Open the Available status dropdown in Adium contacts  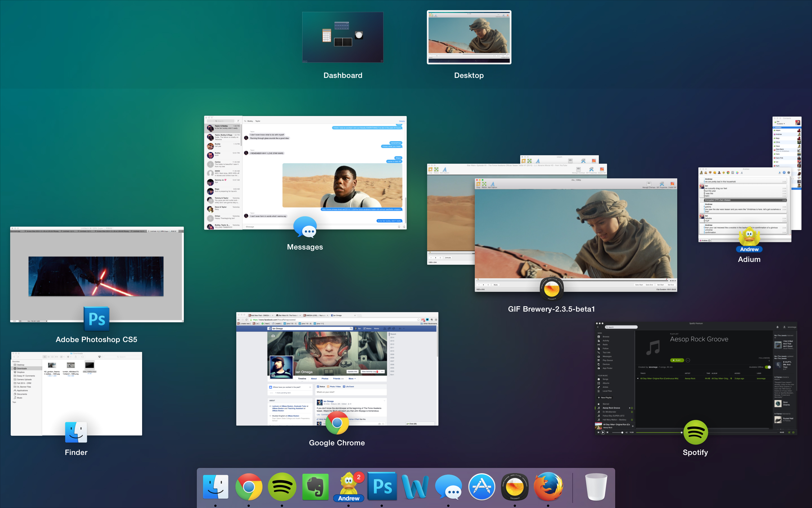(781, 124)
